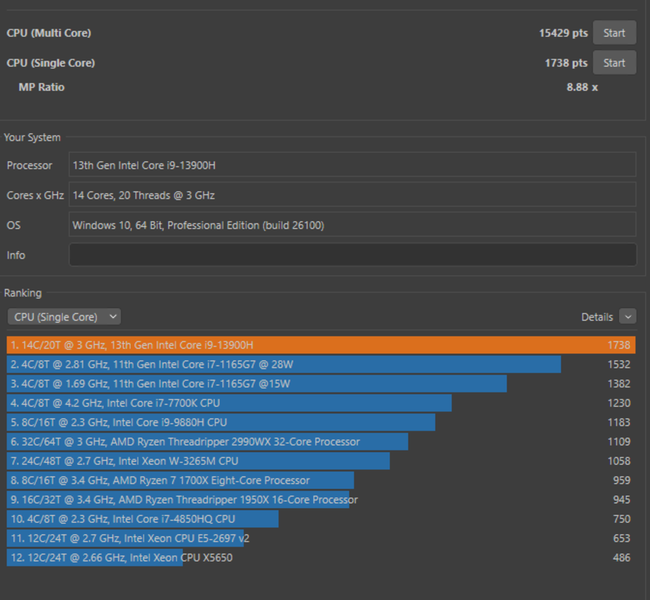Screen dimensions: 650x600
Task: Click the score 1230 in ranking
Action: [619, 403]
